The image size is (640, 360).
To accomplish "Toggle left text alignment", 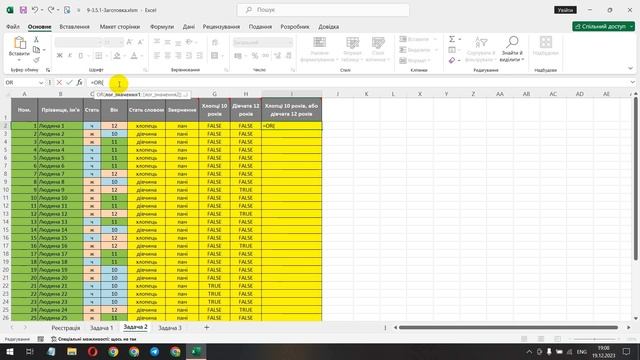I will 157,56.
